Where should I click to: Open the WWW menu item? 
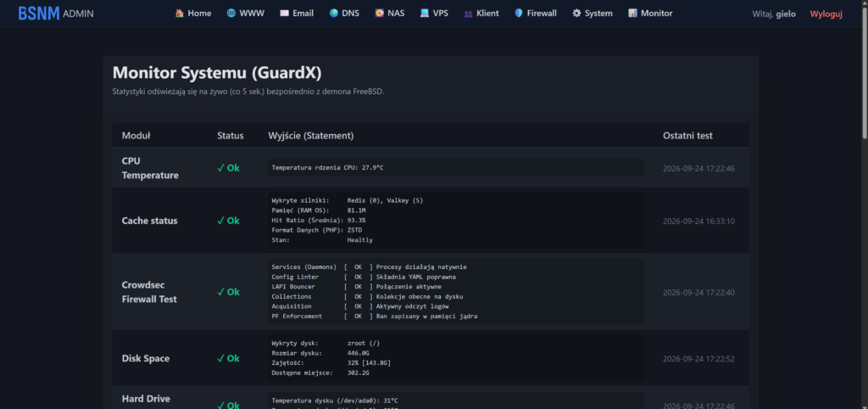(x=245, y=14)
